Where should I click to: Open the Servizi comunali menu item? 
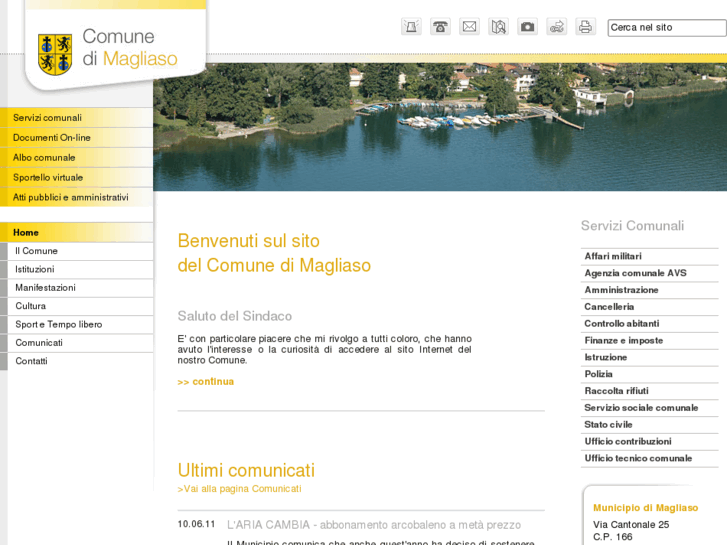[x=77, y=118]
